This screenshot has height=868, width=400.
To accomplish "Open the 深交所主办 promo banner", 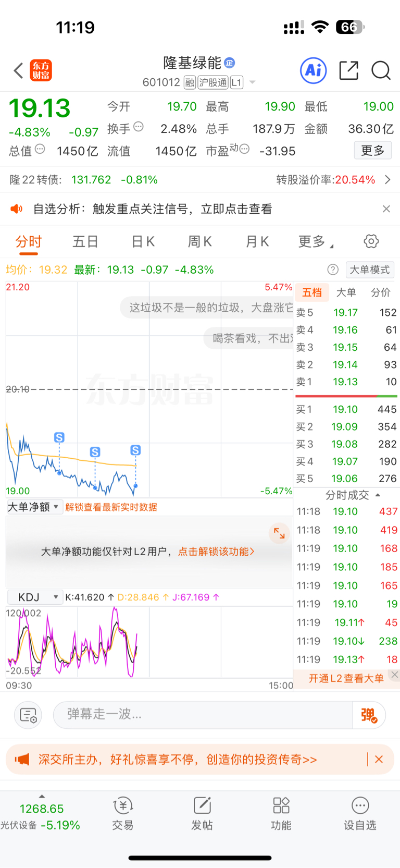I will (x=200, y=760).
